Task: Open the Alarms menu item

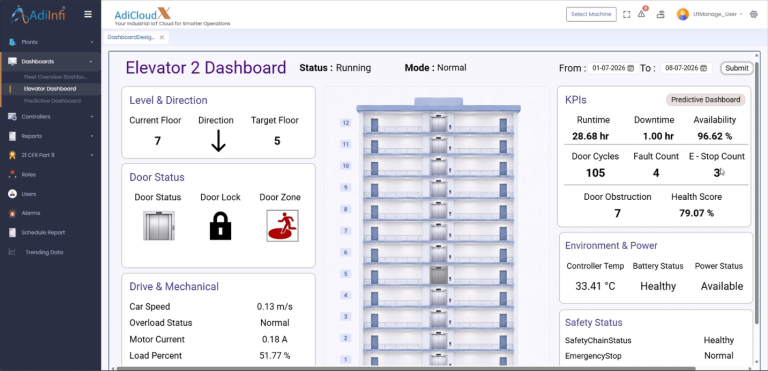Action: tap(31, 213)
